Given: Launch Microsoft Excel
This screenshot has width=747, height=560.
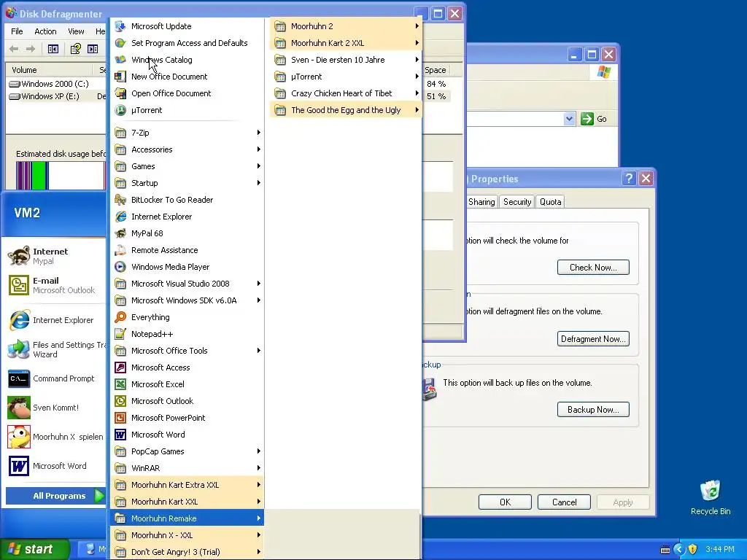Looking at the screenshot, I should pos(187,384).
